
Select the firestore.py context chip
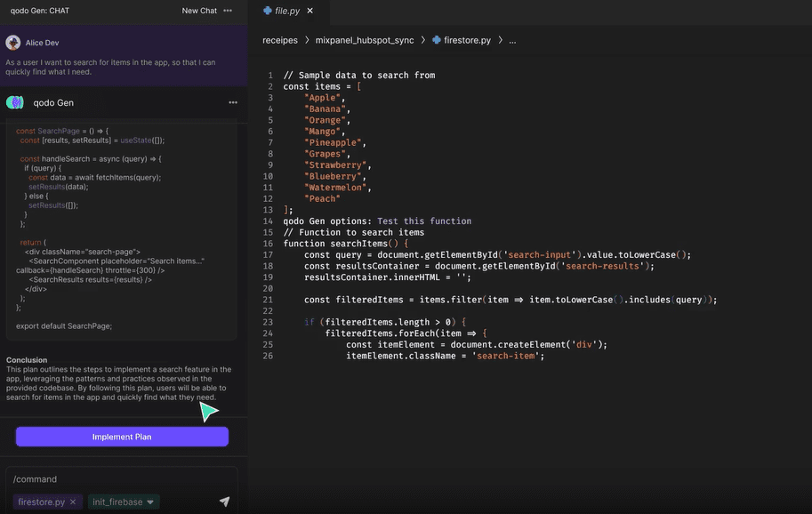[x=42, y=502]
